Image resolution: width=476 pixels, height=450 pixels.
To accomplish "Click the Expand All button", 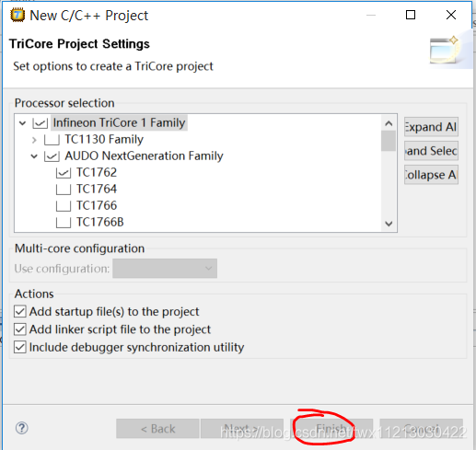I will pyautogui.click(x=431, y=127).
